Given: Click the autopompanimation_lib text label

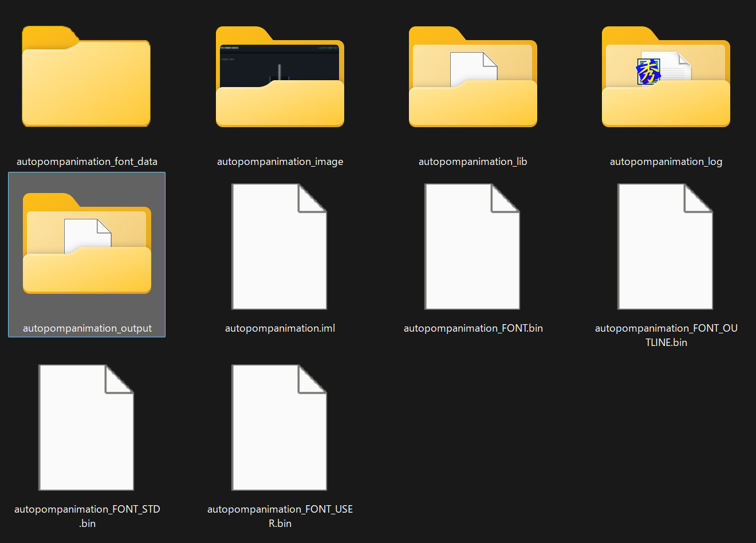Looking at the screenshot, I should pos(473,162).
